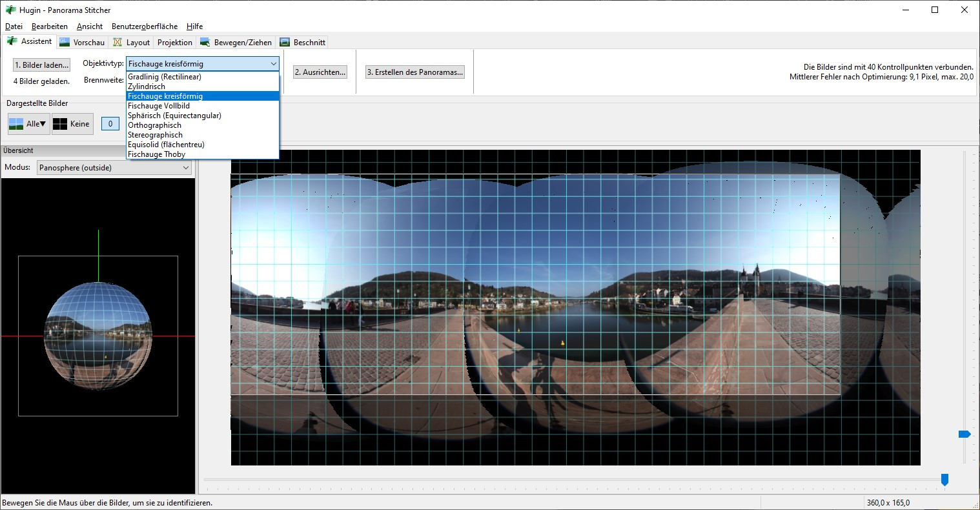980x510 pixels.
Task: Open the Benutzeroberfläche menu
Action: pos(145,26)
